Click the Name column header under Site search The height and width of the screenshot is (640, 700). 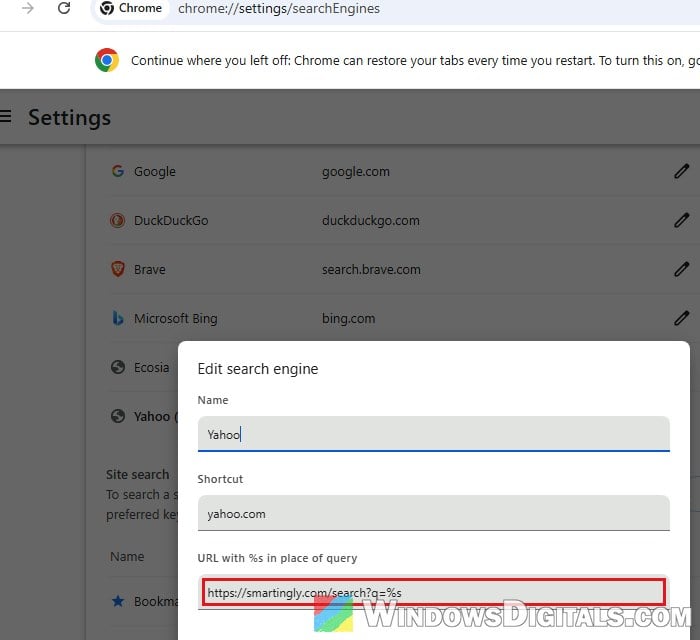(x=127, y=557)
